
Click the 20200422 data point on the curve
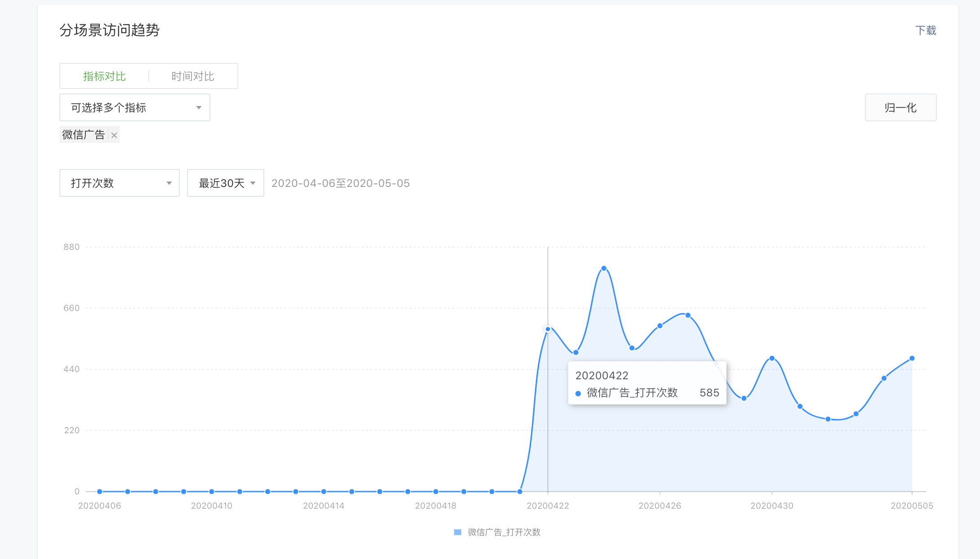click(548, 329)
